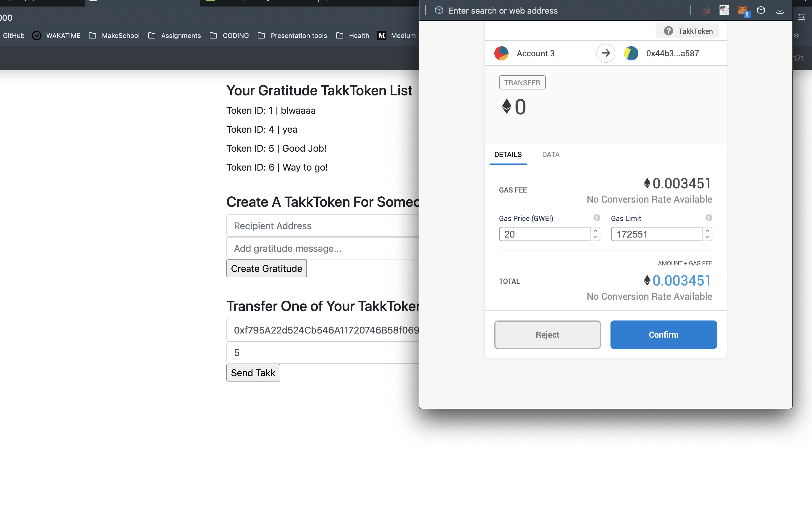Select the 'Token ID: 5 | Good Job!' row
Viewport: 812px width, 529px height.
[276, 148]
